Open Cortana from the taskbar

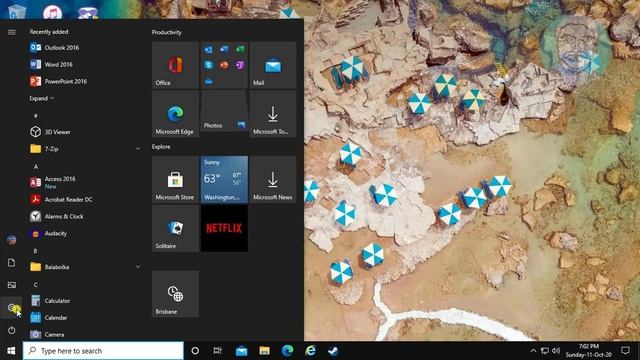(195, 351)
